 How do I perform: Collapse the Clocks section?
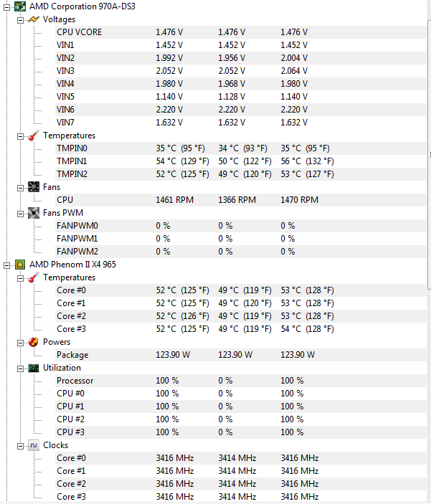[21, 445]
